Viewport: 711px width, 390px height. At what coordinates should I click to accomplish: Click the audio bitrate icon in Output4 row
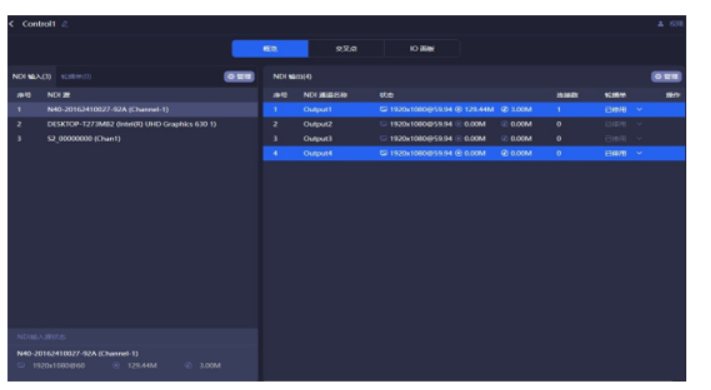pyautogui.click(x=505, y=153)
